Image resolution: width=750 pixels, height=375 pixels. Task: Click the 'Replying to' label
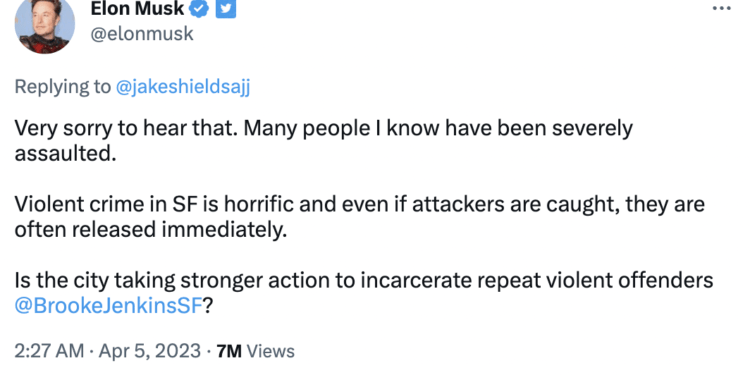[x=63, y=87]
